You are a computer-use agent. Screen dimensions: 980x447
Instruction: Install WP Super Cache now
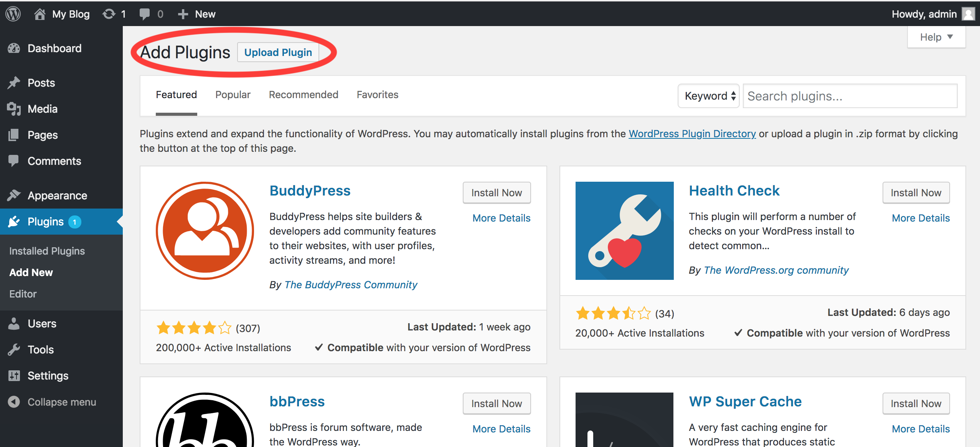[916, 404]
